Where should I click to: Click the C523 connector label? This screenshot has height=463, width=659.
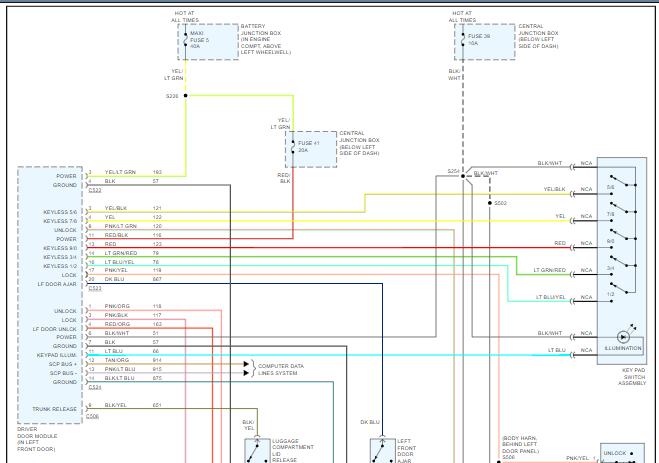(x=94, y=288)
